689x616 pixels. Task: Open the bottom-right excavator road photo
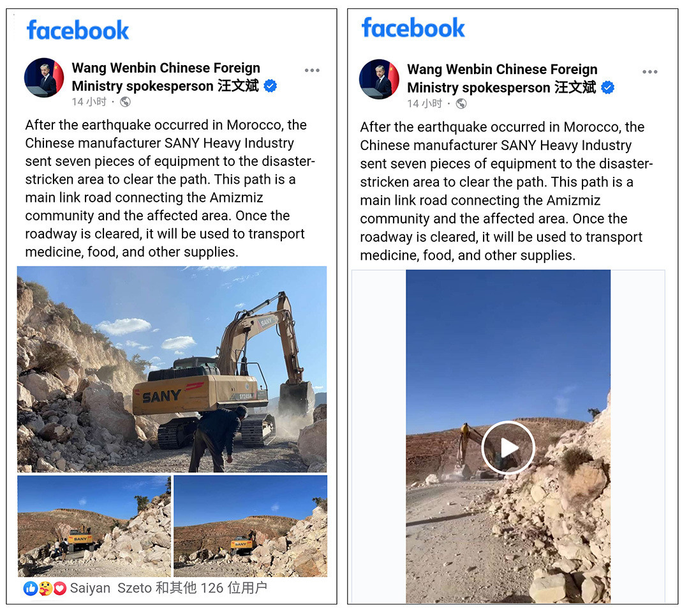251,526
